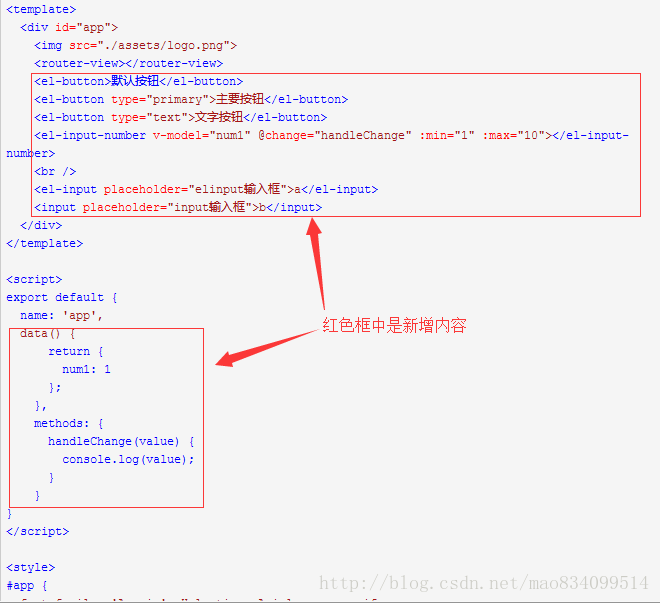Click the plain input placeholder line
Viewport: 660px width, 603px height.
pos(178,207)
